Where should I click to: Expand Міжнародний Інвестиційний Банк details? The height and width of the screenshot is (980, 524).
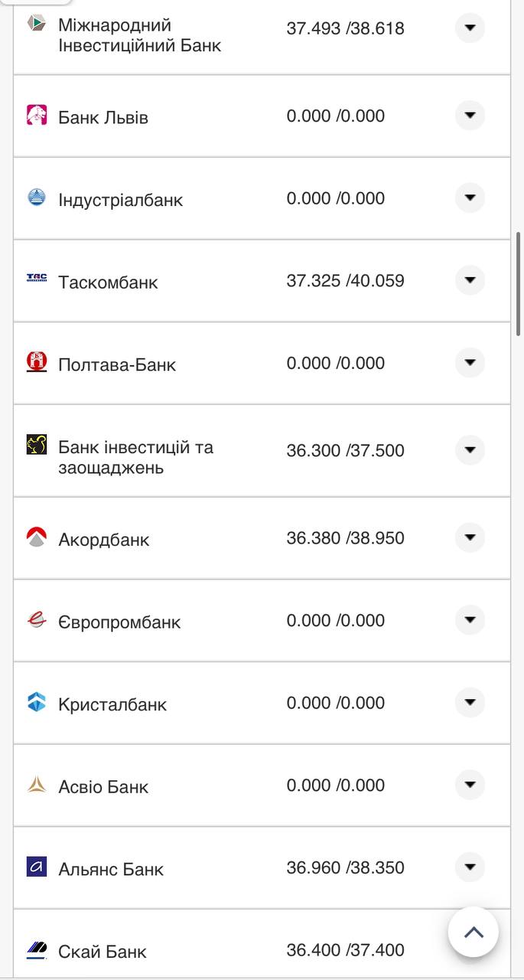[470, 28]
